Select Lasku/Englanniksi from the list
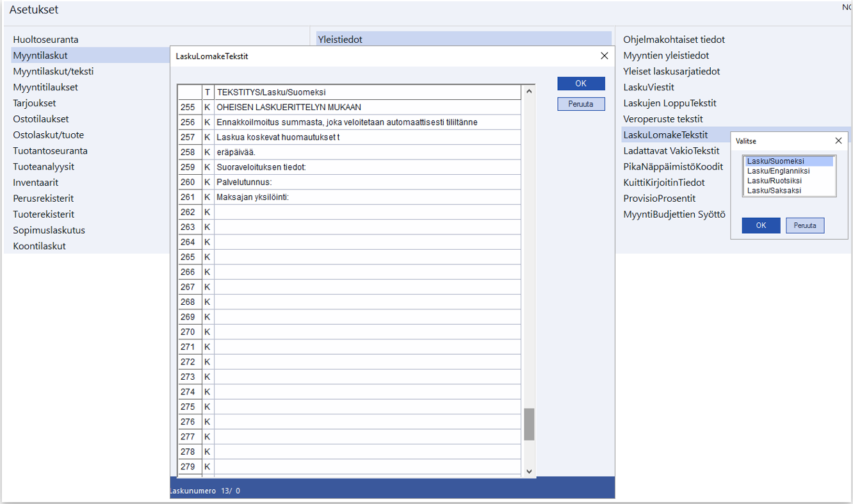This screenshot has width=853, height=504. [x=778, y=171]
